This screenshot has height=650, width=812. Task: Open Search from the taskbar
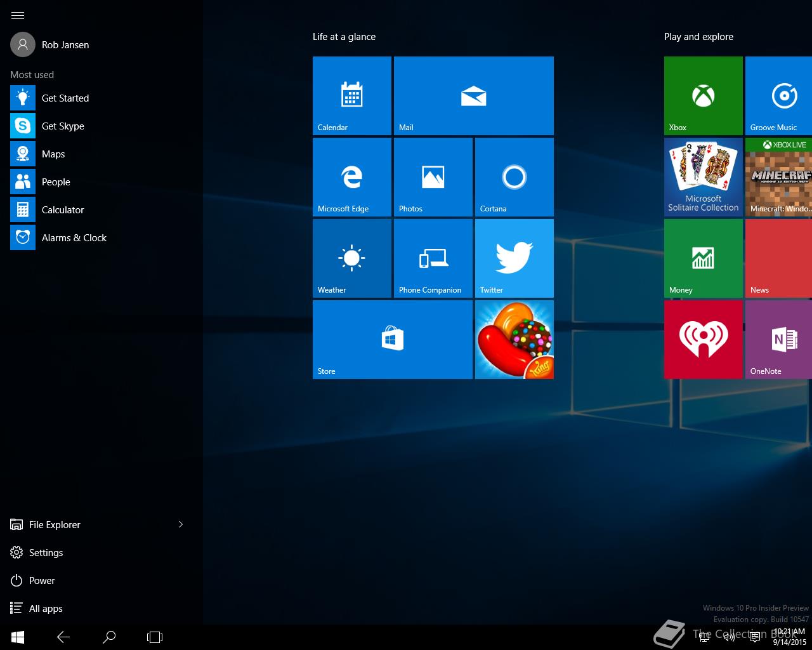[x=109, y=637]
